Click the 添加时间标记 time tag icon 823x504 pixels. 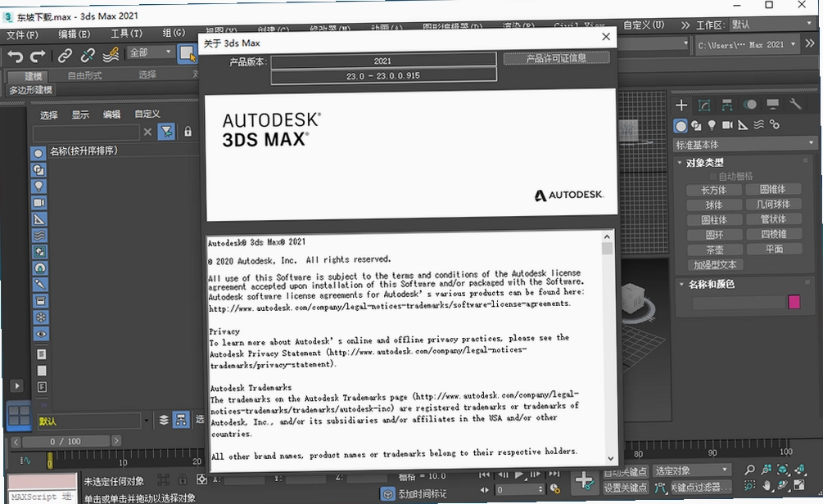pyautogui.click(x=388, y=494)
